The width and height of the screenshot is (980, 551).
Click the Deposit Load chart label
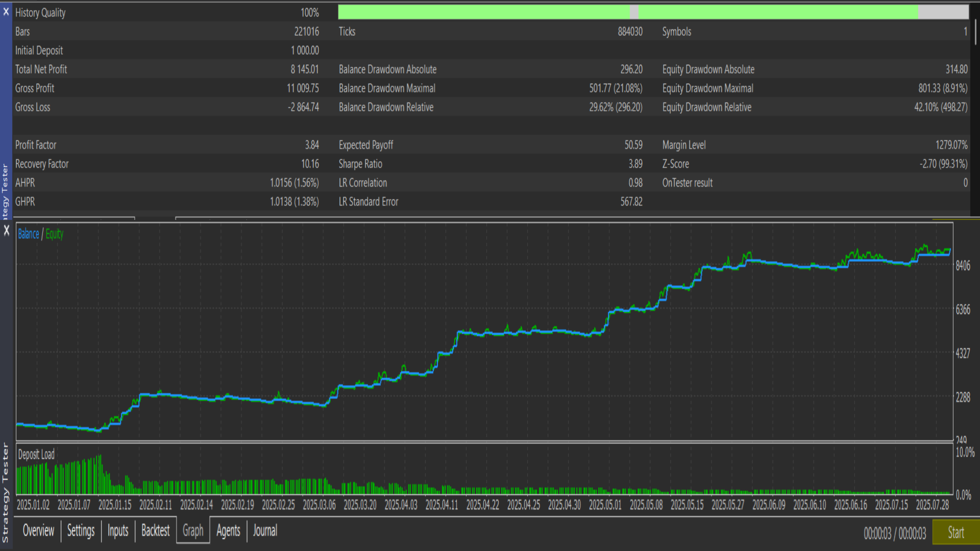click(36, 455)
